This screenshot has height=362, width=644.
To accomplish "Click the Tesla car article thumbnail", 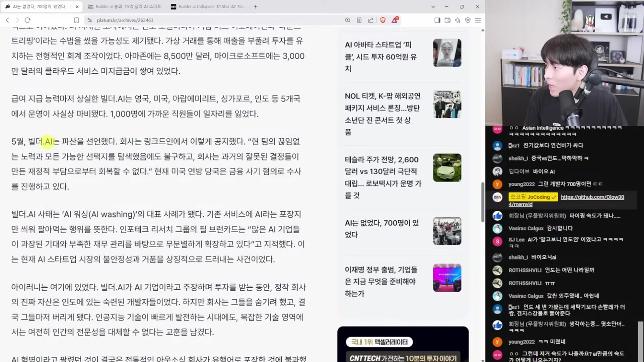I will point(447,168).
